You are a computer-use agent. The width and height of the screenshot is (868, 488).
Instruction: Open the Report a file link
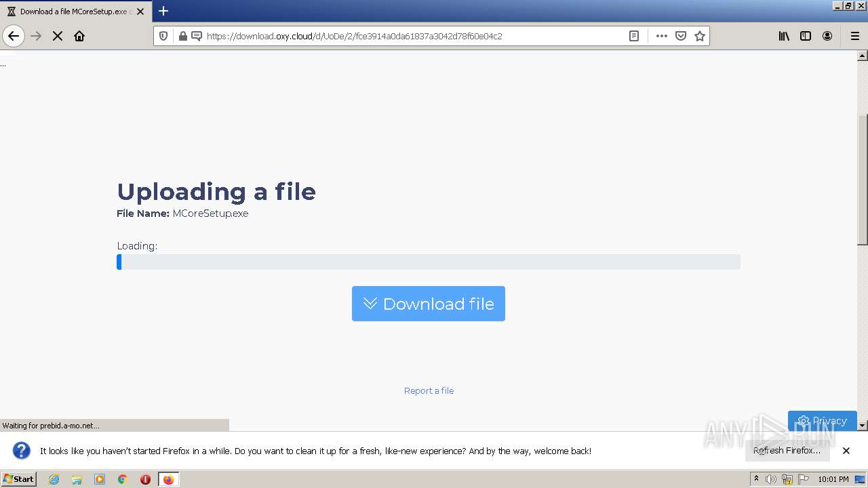(429, 390)
